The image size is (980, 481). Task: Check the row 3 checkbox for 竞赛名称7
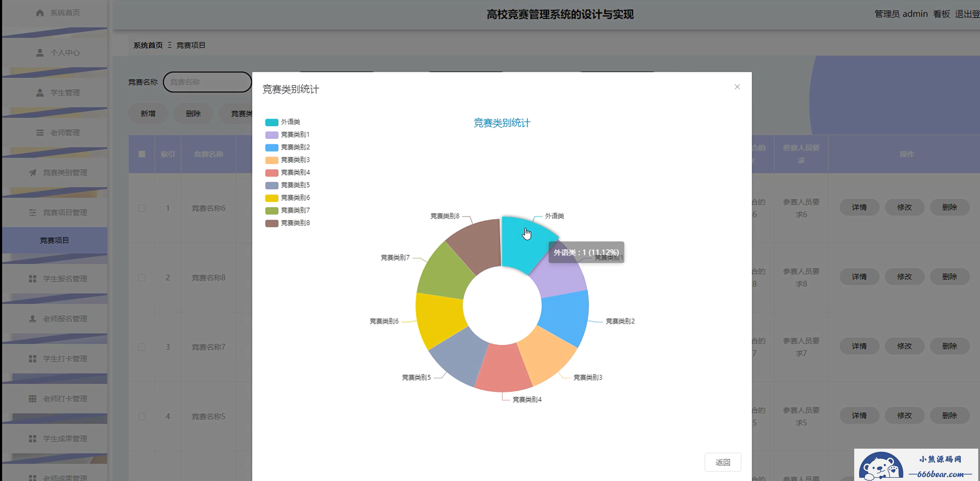(x=142, y=347)
